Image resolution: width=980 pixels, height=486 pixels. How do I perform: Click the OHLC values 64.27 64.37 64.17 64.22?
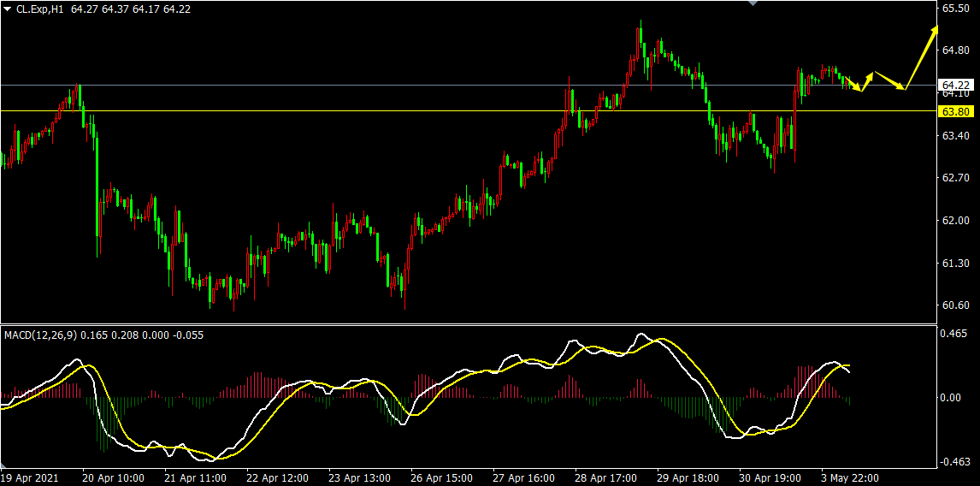pyautogui.click(x=131, y=9)
